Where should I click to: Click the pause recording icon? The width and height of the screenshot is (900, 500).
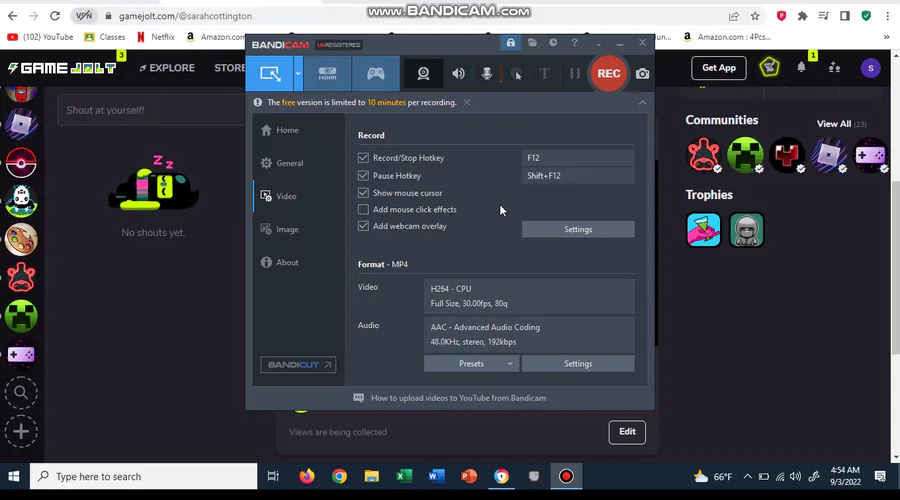(x=575, y=73)
